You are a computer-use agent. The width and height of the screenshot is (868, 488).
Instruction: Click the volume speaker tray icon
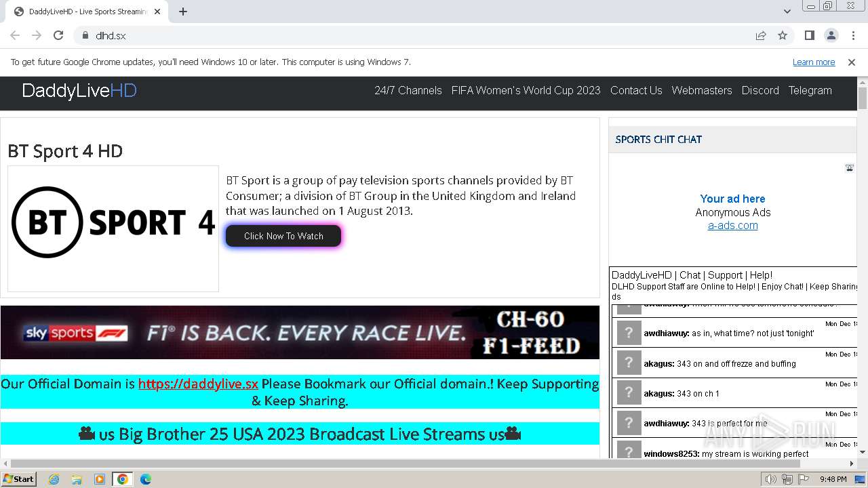[771, 479]
